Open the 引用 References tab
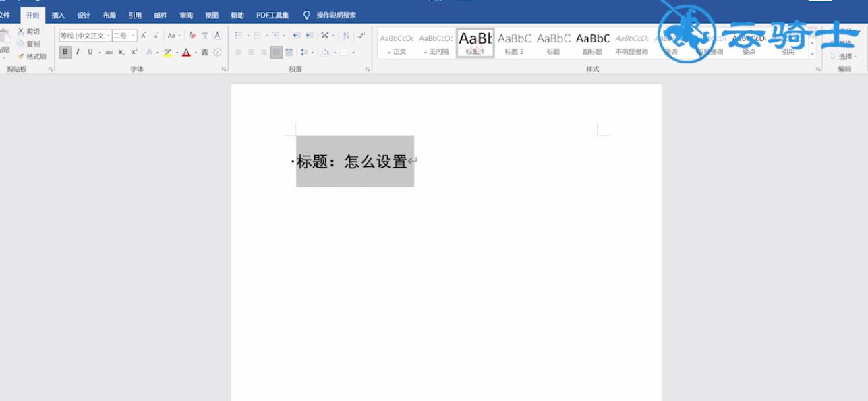Viewport: 868px width, 401px height. pyautogui.click(x=135, y=15)
